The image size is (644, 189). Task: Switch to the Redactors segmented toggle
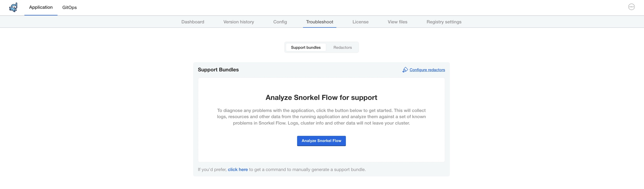point(343,48)
